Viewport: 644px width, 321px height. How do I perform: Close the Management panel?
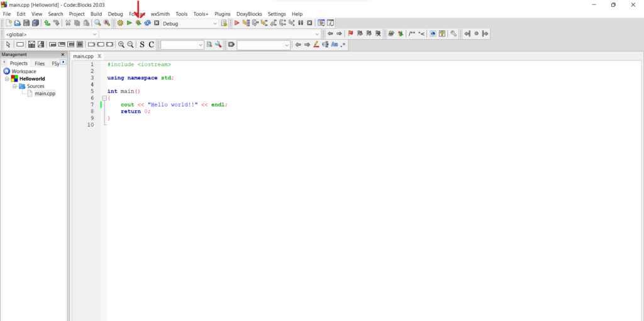[62, 55]
